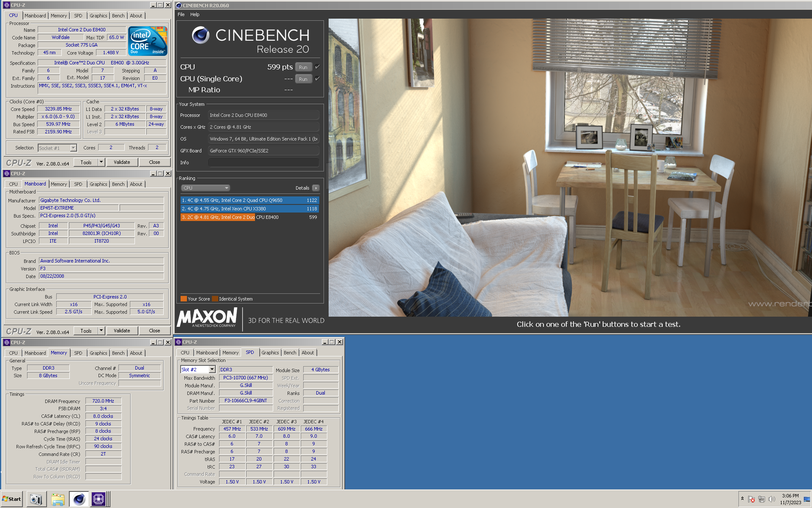The image size is (812, 508).
Task: Click the JEDEC #4 frequency 666 MHz cell
Action: coord(313,429)
